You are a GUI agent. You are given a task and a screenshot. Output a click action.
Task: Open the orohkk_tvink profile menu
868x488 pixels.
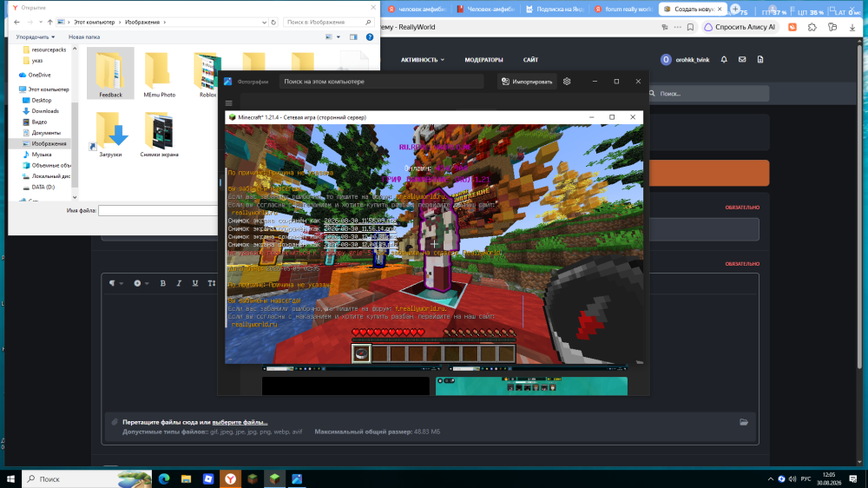tap(685, 60)
